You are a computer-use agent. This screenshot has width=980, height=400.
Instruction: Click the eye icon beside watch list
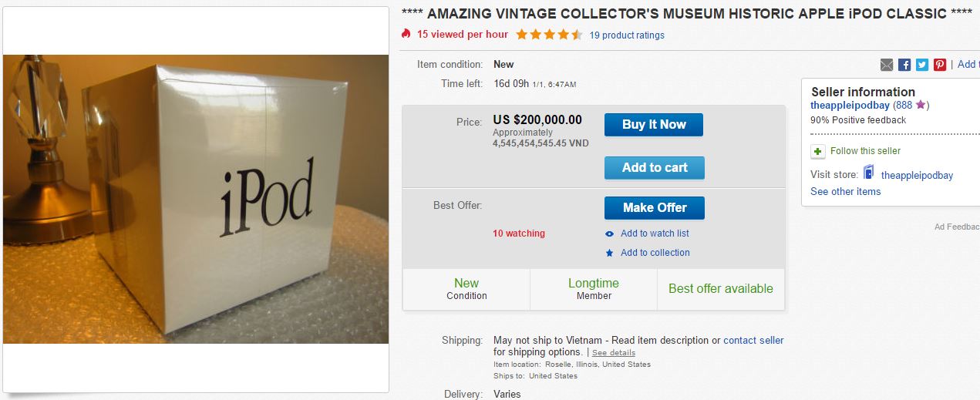(x=610, y=234)
